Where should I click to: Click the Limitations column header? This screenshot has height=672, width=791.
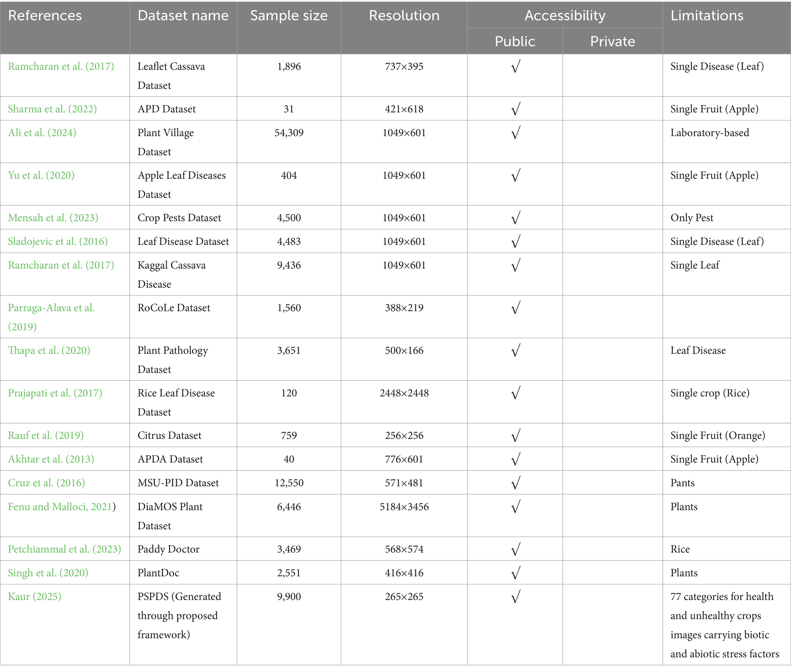tap(707, 16)
